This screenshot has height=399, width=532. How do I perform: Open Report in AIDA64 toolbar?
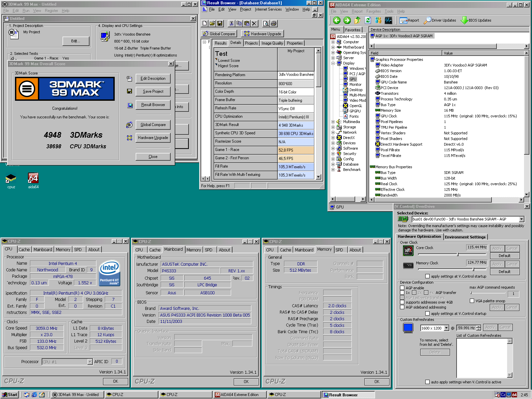pyautogui.click(x=409, y=20)
